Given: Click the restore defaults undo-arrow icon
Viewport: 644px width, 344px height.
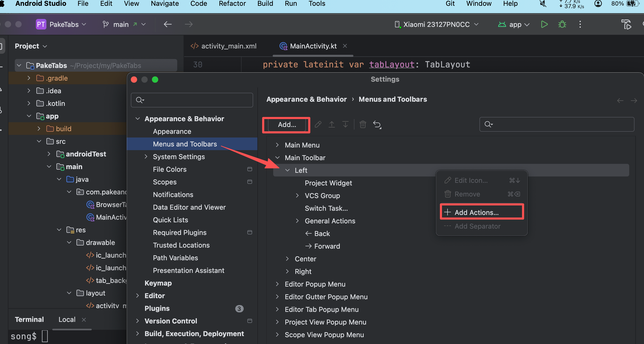Looking at the screenshot, I should [x=377, y=124].
